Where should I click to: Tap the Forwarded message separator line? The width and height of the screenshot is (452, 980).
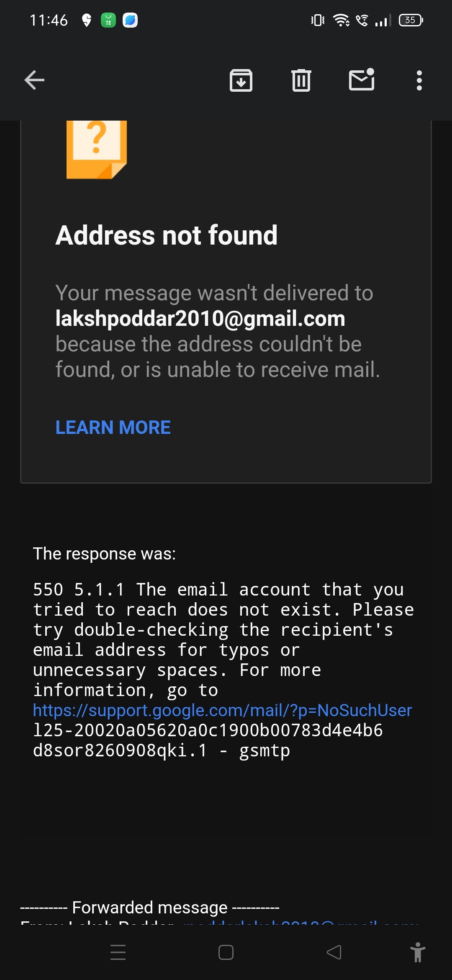[150, 908]
